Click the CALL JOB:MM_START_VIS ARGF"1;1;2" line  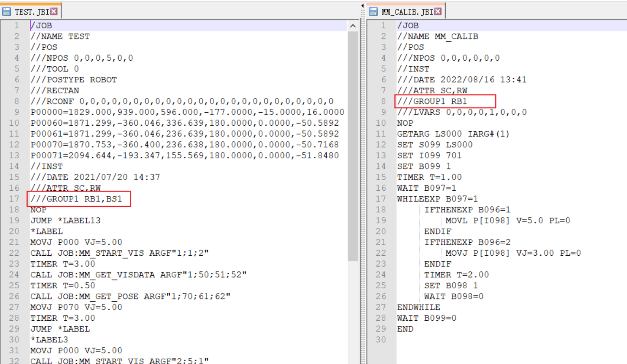click(x=120, y=253)
